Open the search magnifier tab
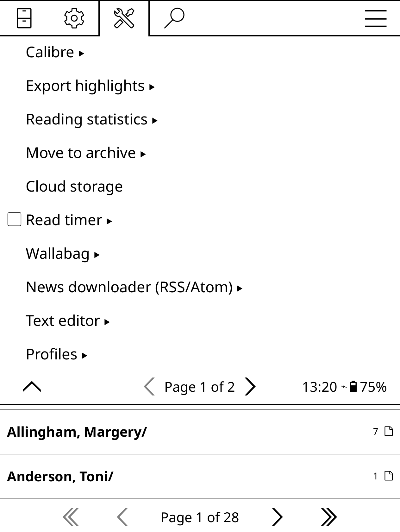400x532 pixels. (x=174, y=18)
